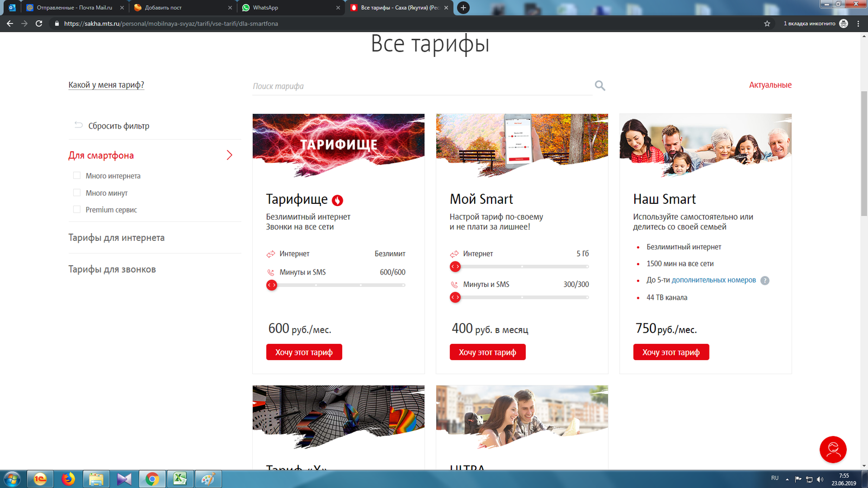Open the Наш Smart family banner image
The width and height of the screenshot is (868, 488).
click(705, 145)
